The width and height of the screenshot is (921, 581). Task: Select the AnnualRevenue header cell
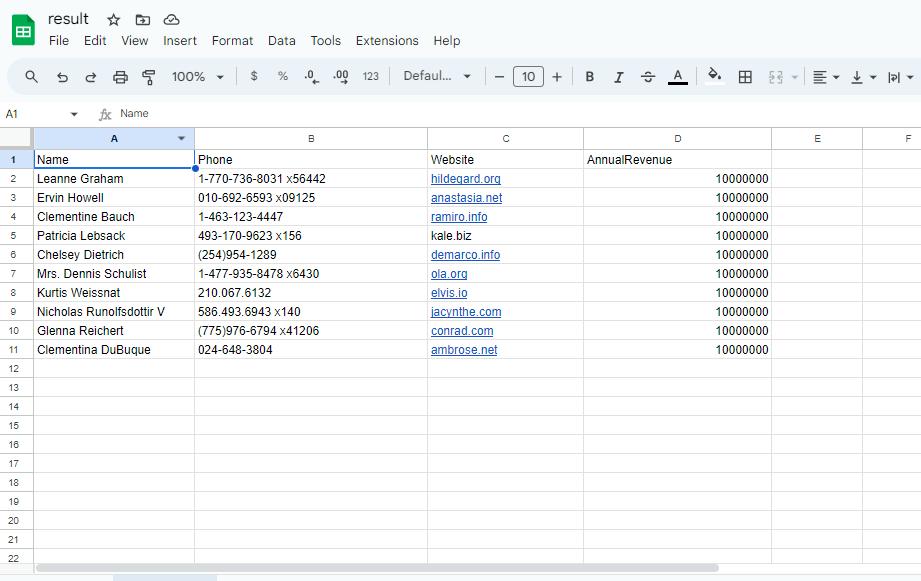(677, 160)
